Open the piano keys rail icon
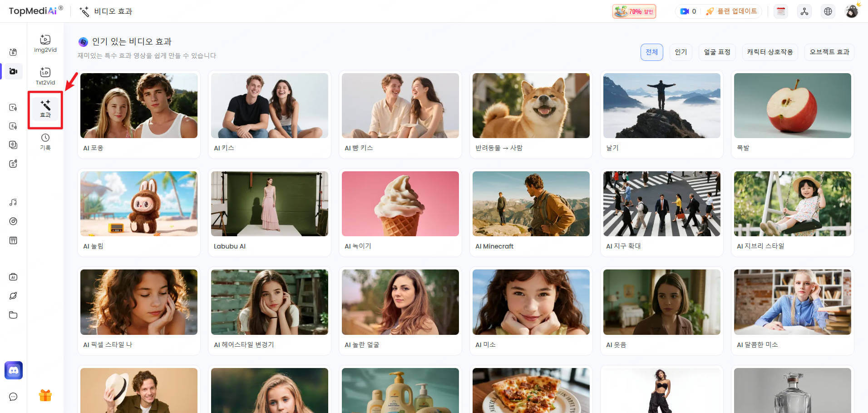Image resolution: width=868 pixels, height=413 pixels. [x=13, y=240]
